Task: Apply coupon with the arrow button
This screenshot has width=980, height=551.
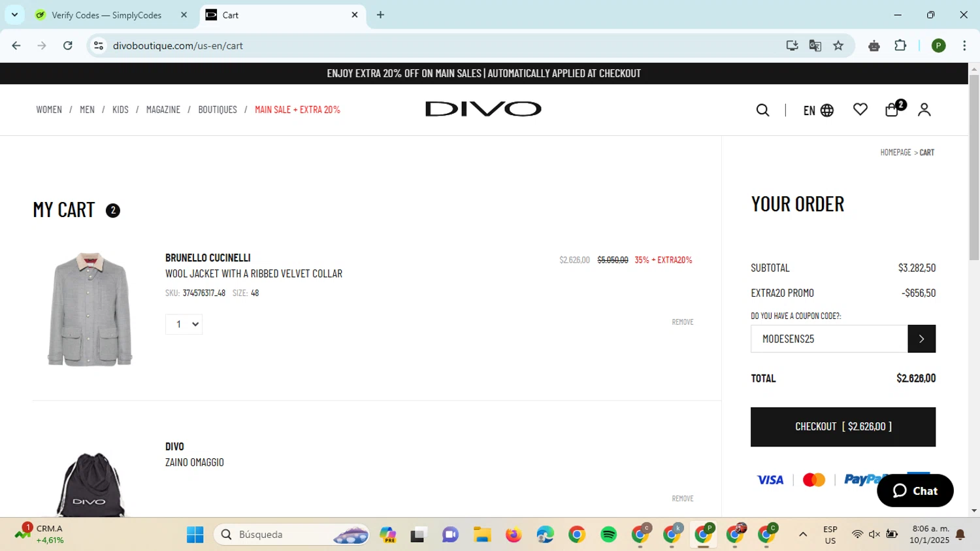Action: pos(921,339)
